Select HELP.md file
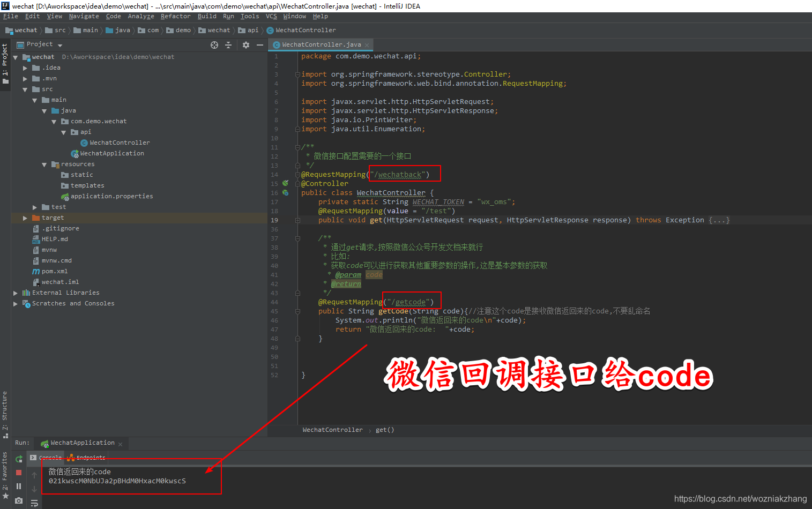Image resolution: width=812 pixels, height=509 pixels. [50, 239]
